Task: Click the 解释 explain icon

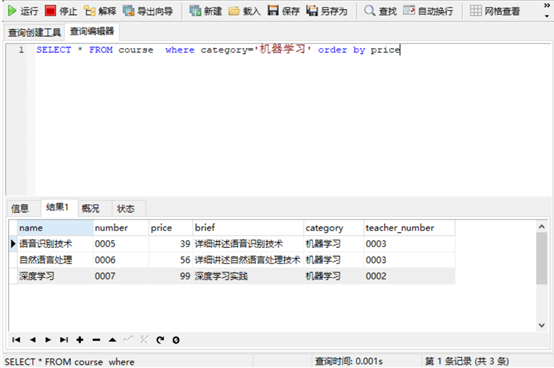Action: (90, 11)
